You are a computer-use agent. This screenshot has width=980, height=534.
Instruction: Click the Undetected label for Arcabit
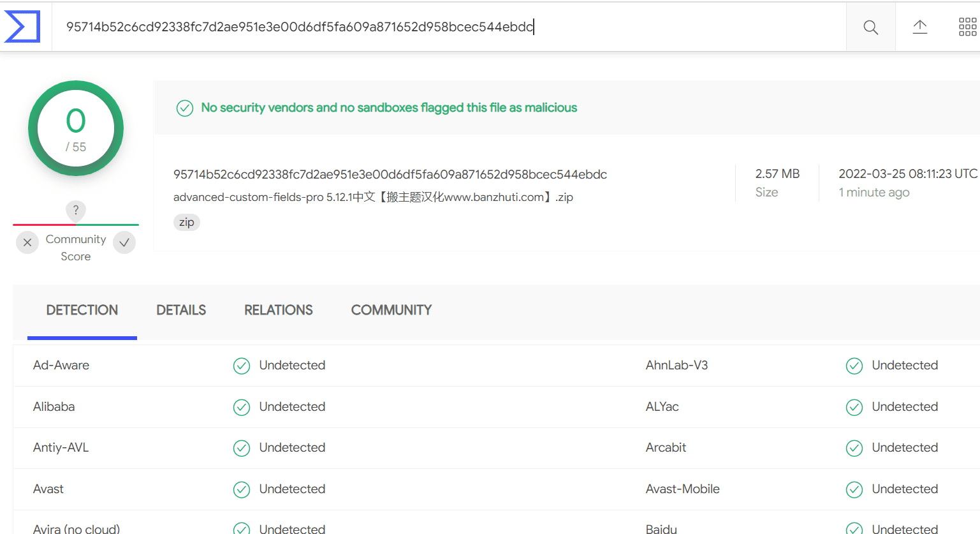click(905, 447)
